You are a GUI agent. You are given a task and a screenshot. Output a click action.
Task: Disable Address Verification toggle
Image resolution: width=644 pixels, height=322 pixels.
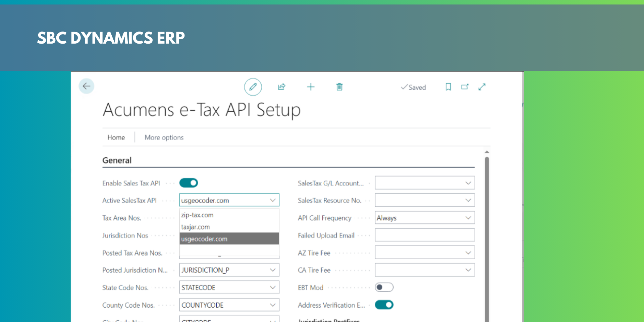tap(384, 305)
